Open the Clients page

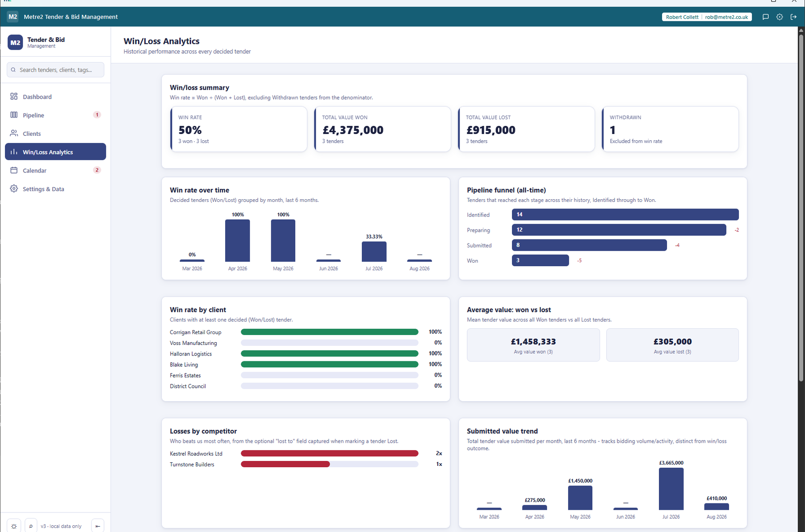55,133
